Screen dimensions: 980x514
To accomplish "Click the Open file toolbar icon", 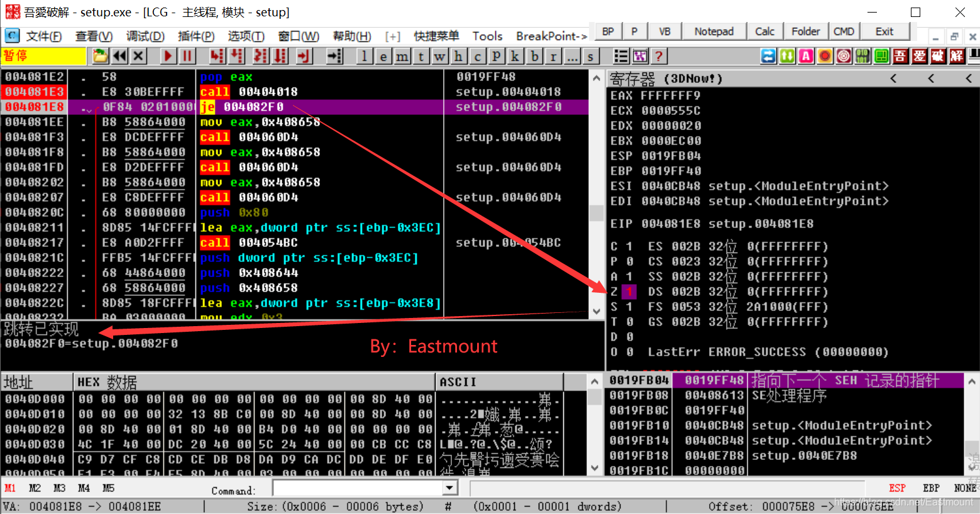I will [101, 56].
